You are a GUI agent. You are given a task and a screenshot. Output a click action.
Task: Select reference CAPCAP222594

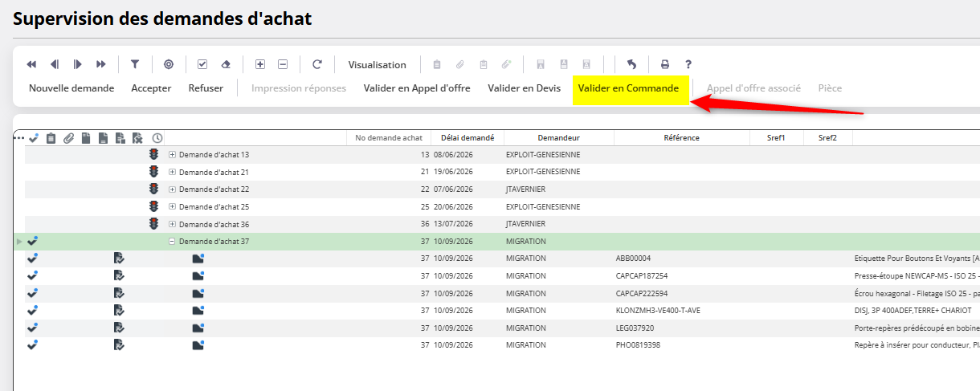click(642, 293)
